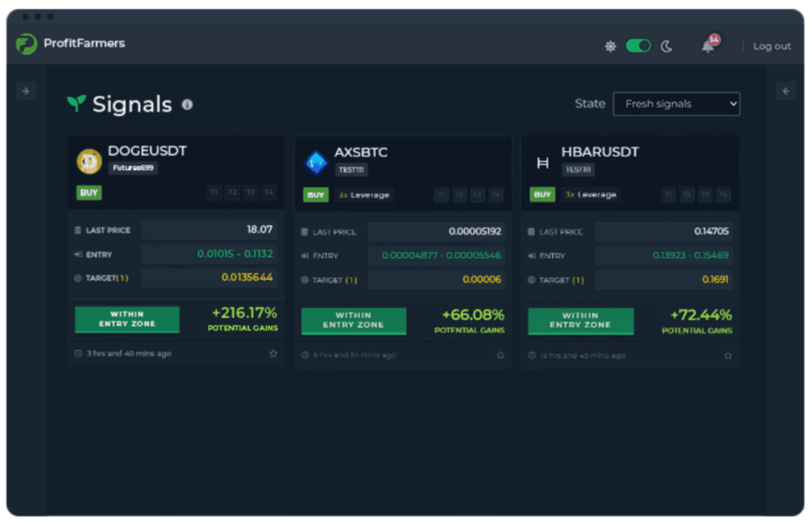Click the AXSBTC signal title
Viewport: 812px width, 524px height.
click(x=361, y=153)
